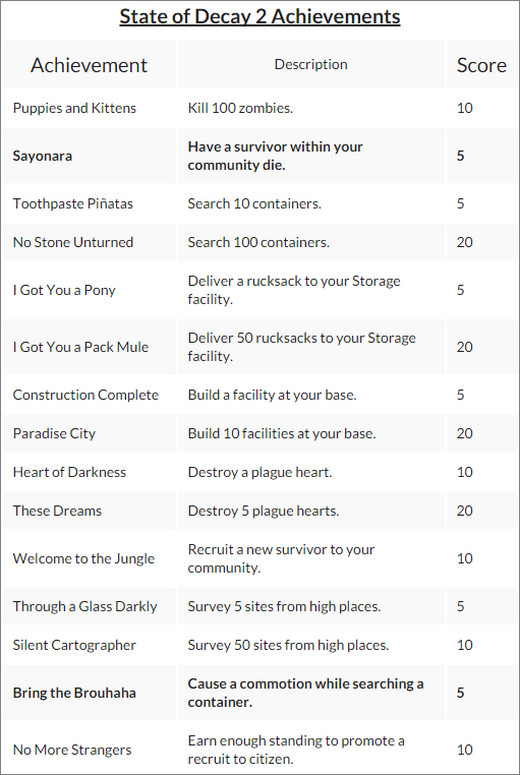
Task: Click the bold Sayonara achievement name
Action: click(43, 156)
